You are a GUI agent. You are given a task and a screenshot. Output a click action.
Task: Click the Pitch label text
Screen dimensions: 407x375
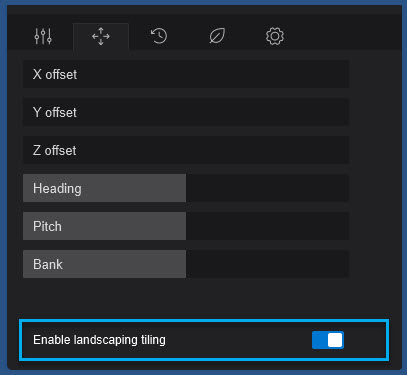pyautogui.click(x=47, y=226)
